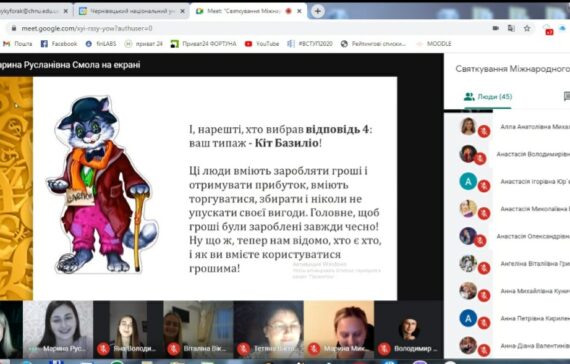The height and width of the screenshot is (364, 570).
Task: Open the YouTube bookmark
Action: tap(262, 44)
